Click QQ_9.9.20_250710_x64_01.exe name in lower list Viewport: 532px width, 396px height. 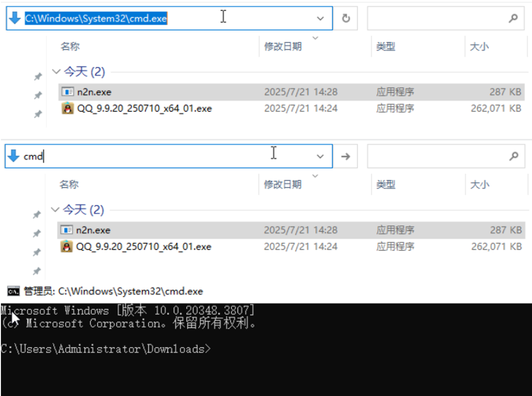[144, 247]
